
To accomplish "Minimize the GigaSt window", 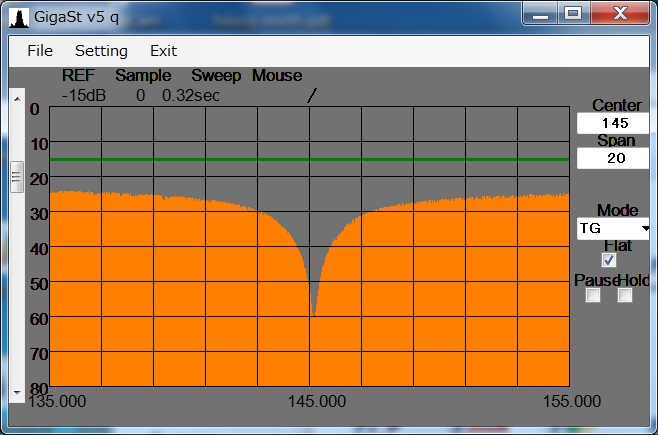I will 541,12.
